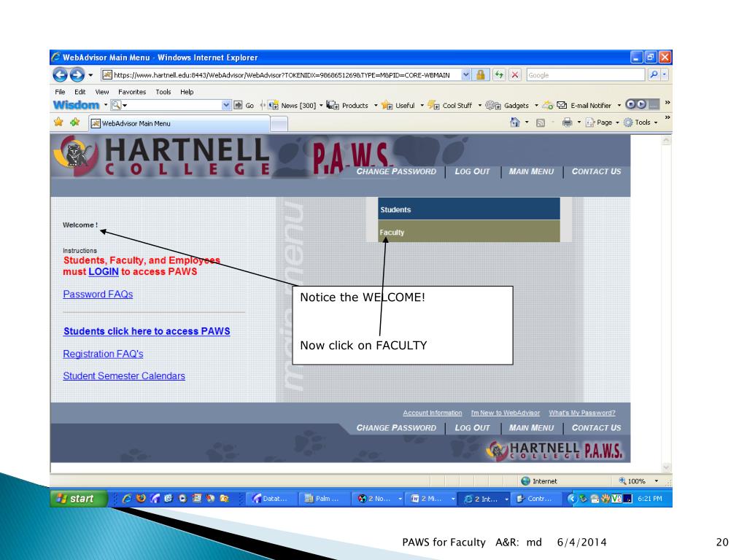This screenshot has width=747, height=560.
Task: Click LOG OUT in the top navigation
Action: [x=472, y=171]
